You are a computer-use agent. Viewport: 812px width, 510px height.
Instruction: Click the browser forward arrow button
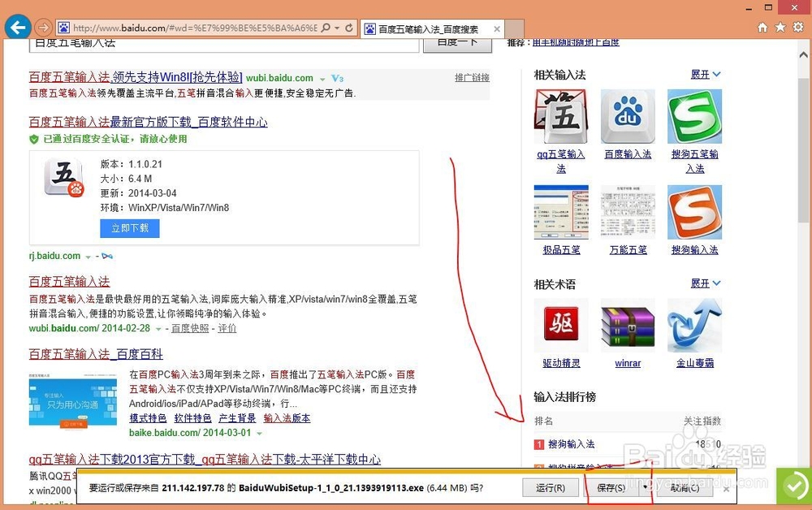44,28
